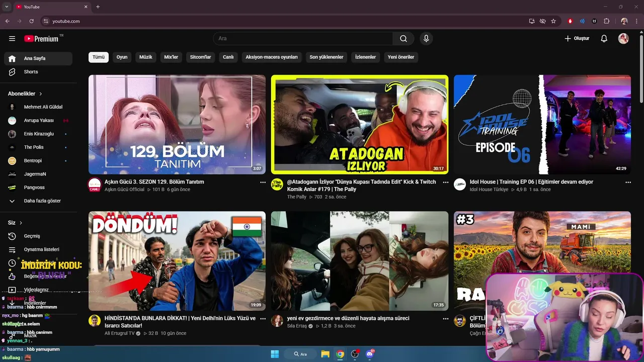Image resolution: width=644 pixels, height=362 pixels.
Task: Open Sıla Ertaş channel avatar
Action: 277,321
